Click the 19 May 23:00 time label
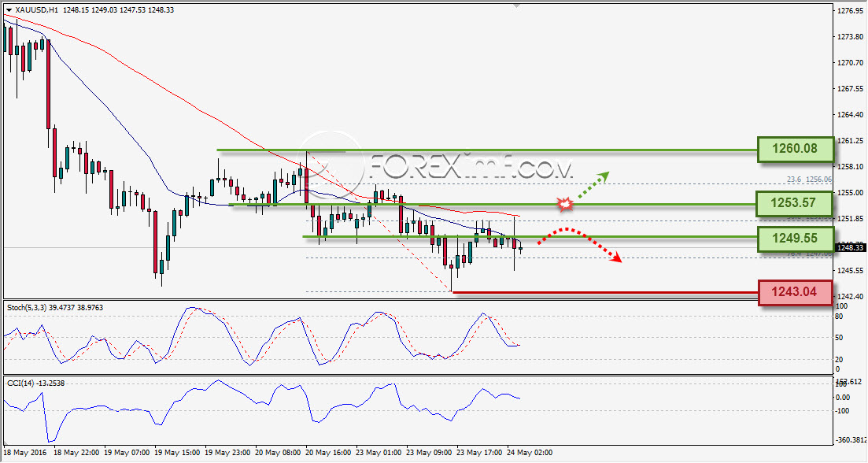 click(x=227, y=453)
